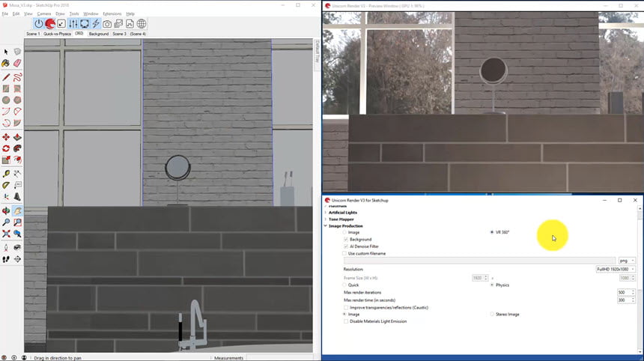Select the Rectangle tool

6,88
